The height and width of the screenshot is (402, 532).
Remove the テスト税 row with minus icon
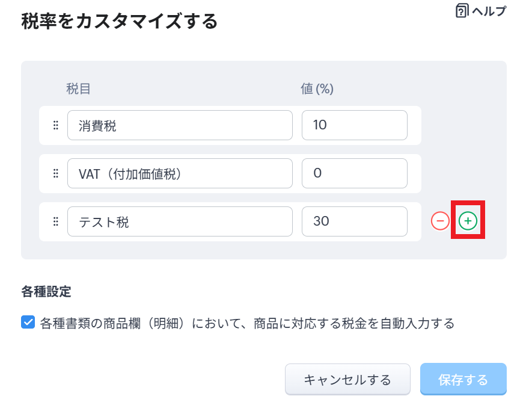point(440,221)
